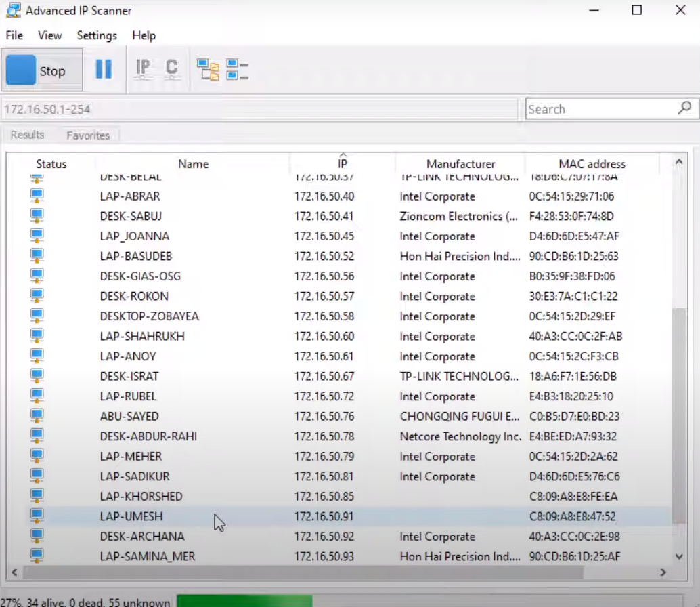This screenshot has height=607, width=700.
Task: Switch to the Results tab
Action: tap(27, 135)
